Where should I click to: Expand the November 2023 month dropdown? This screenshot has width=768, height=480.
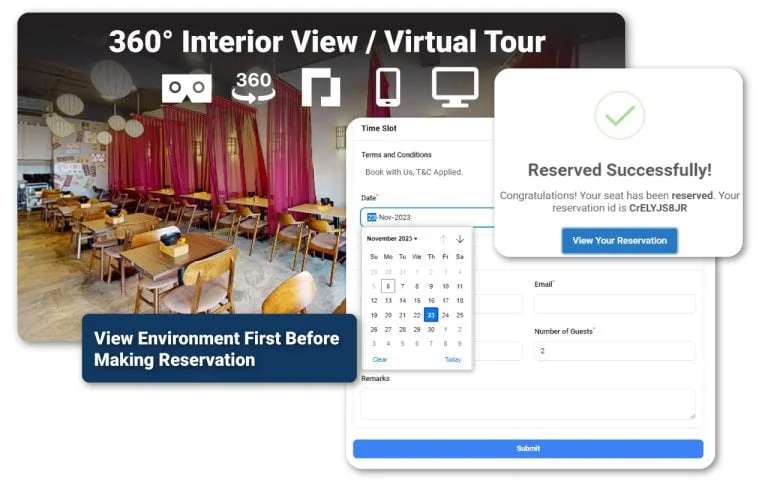392,239
